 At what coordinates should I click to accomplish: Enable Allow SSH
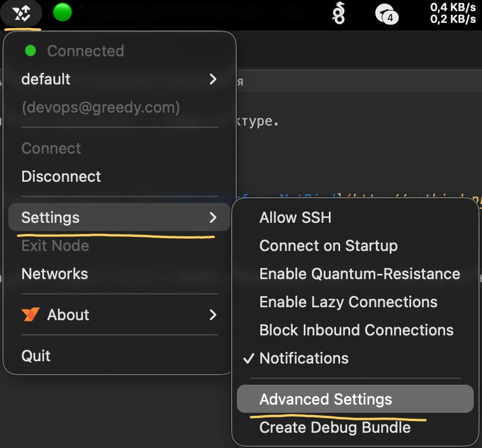point(296,217)
